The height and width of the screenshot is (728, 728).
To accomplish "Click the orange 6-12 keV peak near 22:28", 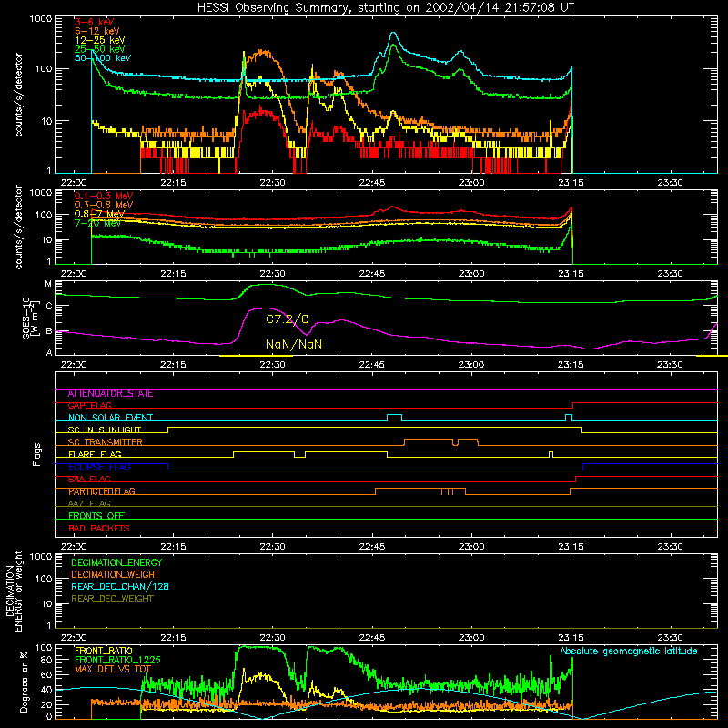I will pos(263,52).
